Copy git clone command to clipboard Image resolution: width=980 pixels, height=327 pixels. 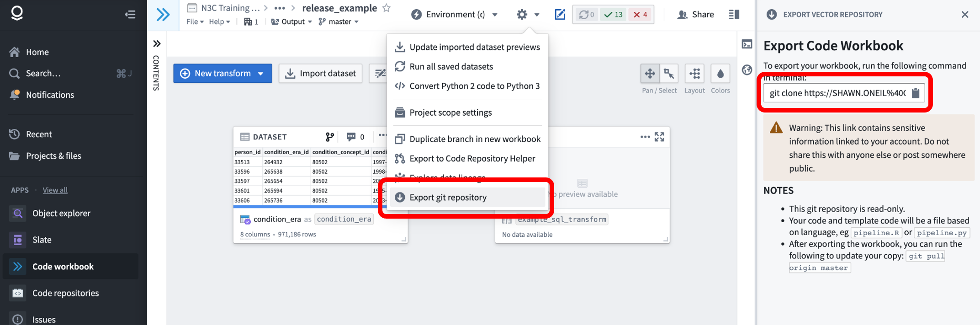(916, 93)
